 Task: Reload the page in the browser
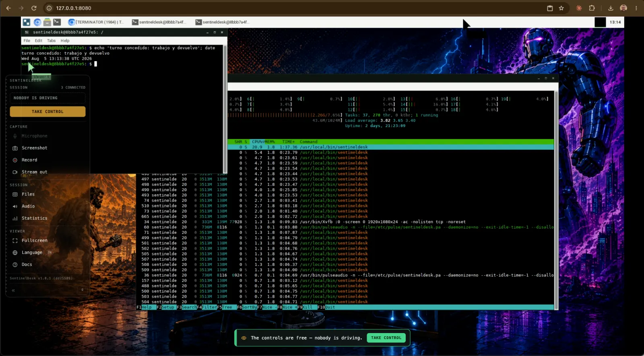34,8
